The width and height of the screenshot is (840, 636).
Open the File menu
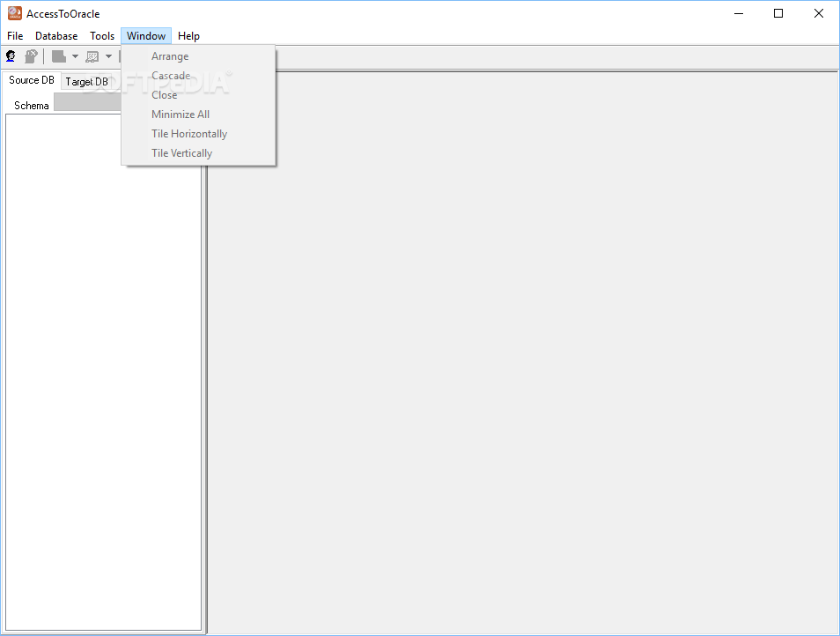(15, 36)
